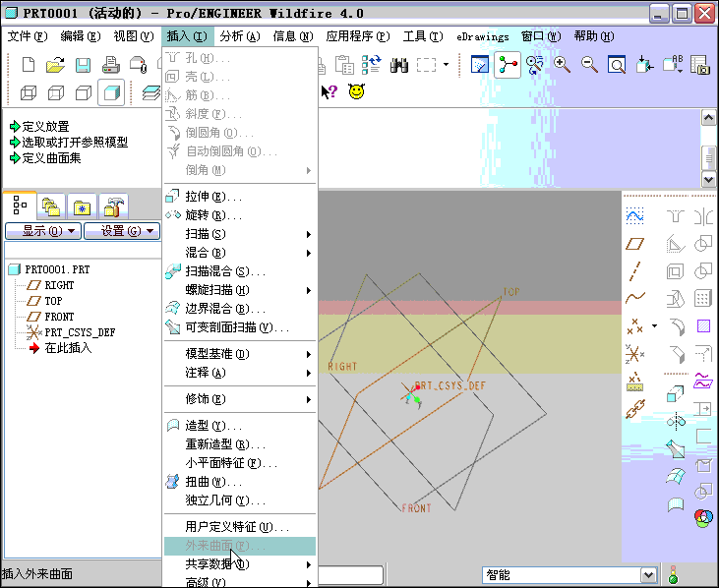Click the Zoom In magnifier icon
Screen dimensions: 719x588
click(x=562, y=65)
